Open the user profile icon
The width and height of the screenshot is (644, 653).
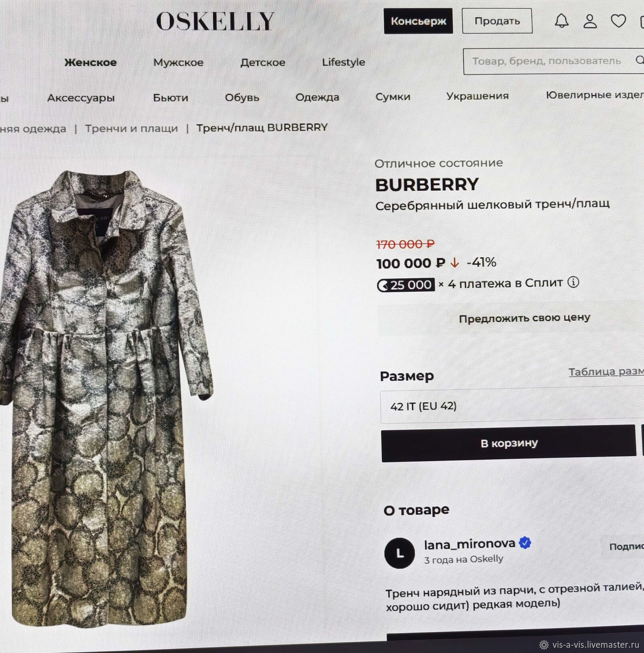tap(590, 21)
